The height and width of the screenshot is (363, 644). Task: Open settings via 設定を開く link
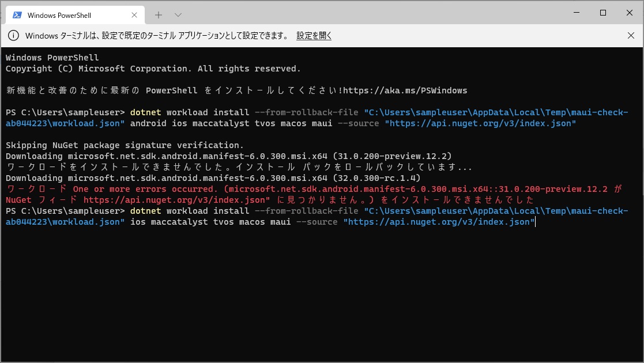point(314,36)
